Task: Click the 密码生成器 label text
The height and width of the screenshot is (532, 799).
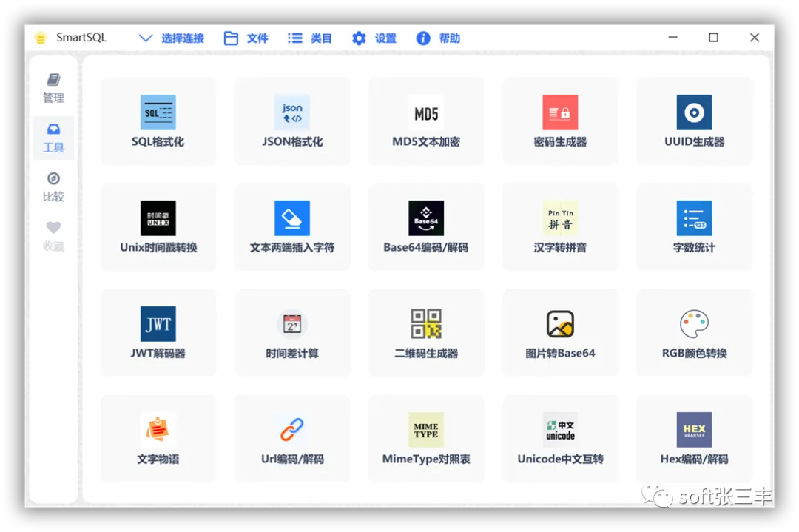Action: (560, 141)
